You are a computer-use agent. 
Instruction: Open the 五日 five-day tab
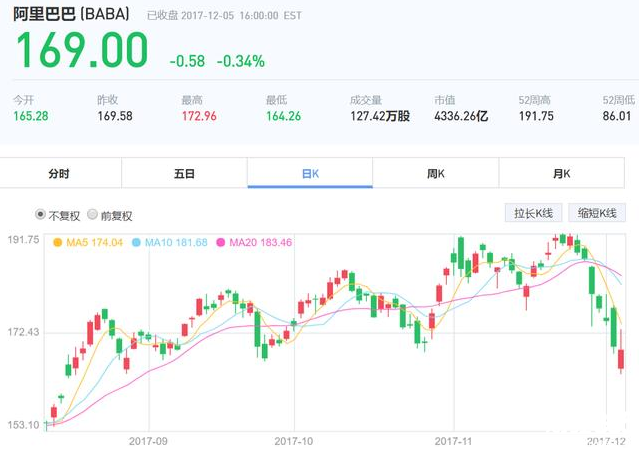(x=184, y=173)
